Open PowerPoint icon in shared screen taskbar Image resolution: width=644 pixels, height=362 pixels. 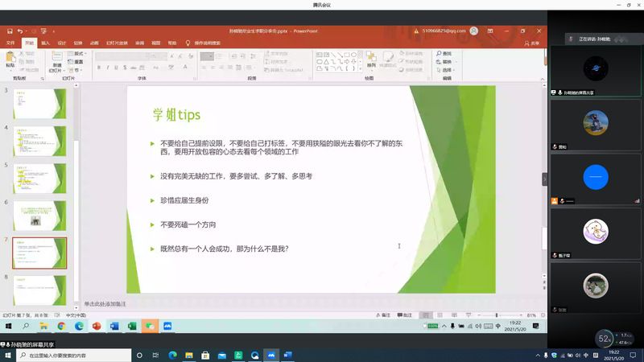tap(97, 326)
